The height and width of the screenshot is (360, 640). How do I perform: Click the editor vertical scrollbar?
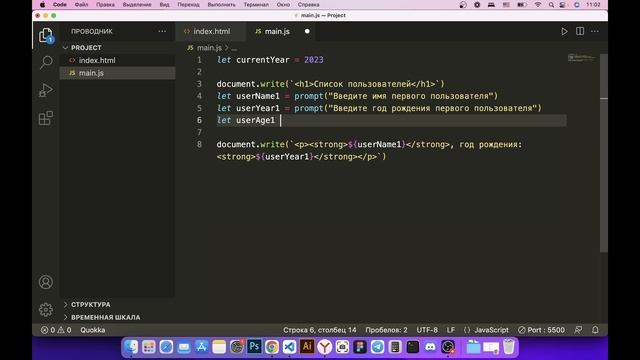click(604, 152)
